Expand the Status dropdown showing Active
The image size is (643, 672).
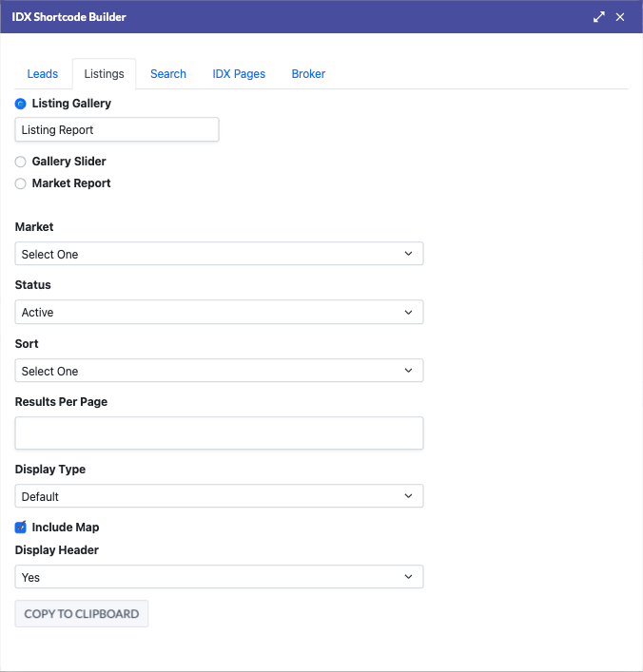pos(219,312)
